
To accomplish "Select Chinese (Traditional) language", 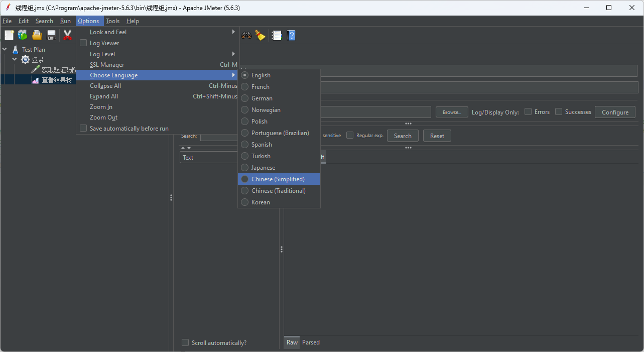I will pos(279,190).
